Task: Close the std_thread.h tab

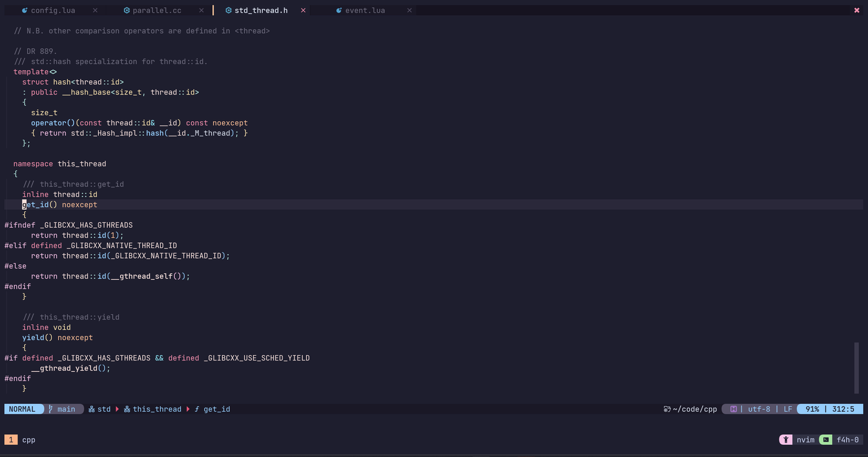Action: pos(303,11)
